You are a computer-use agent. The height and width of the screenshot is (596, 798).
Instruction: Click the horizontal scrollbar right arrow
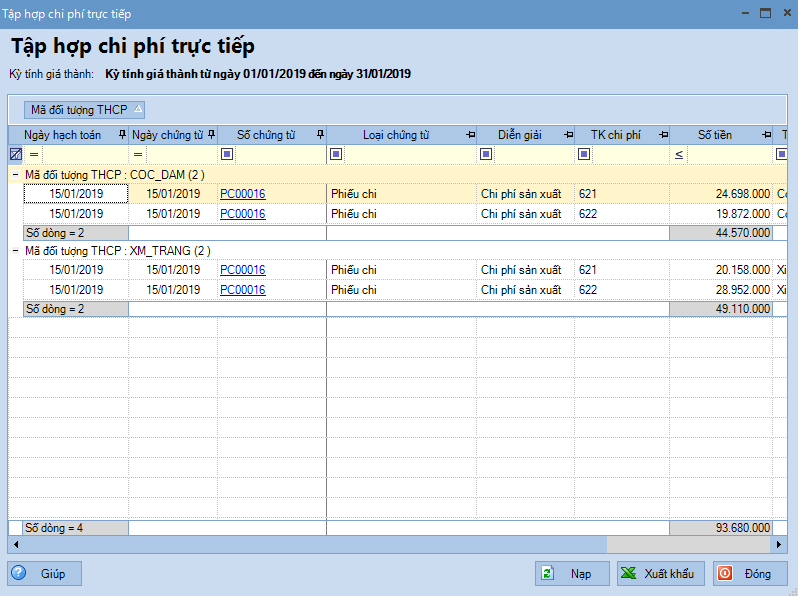click(781, 545)
